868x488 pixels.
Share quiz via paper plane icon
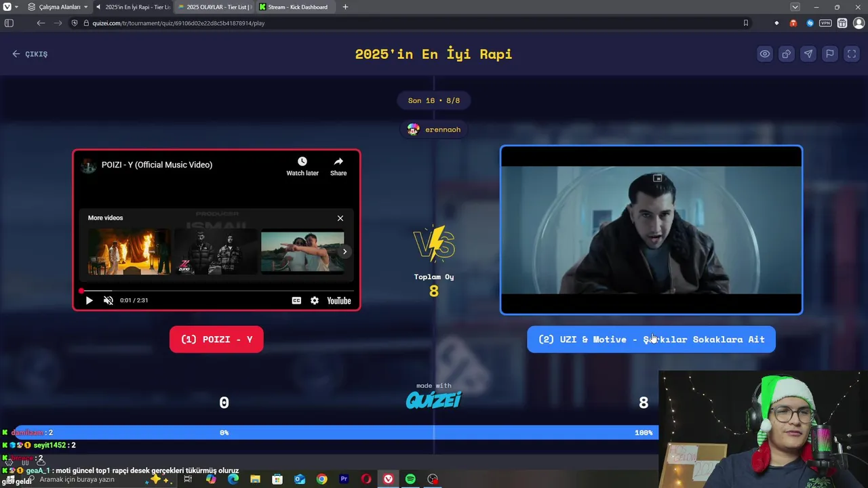click(808, 54)
